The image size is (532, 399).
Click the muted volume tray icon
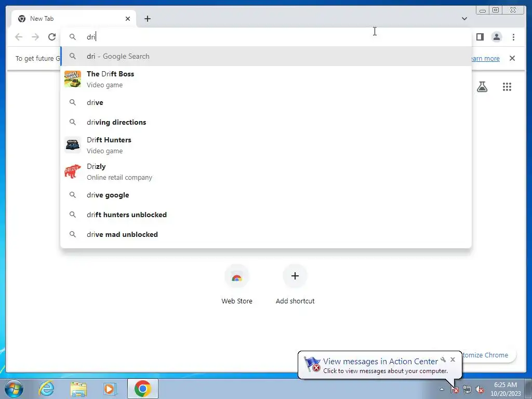(x=480, y=389)
